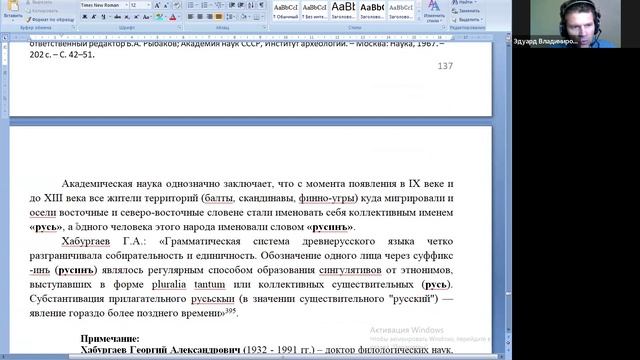Click footnote reference 395
The image size is (640, 360).
pos(231,311)
